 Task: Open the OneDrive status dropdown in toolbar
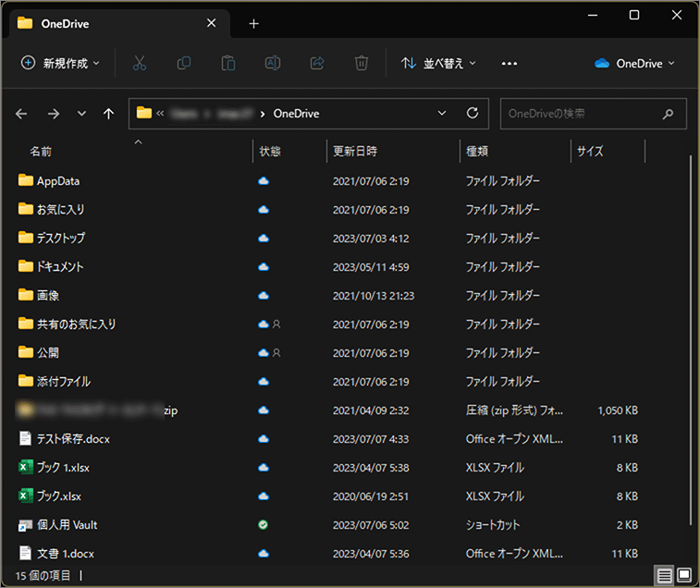pyautogui.click(x=634, y=64)
